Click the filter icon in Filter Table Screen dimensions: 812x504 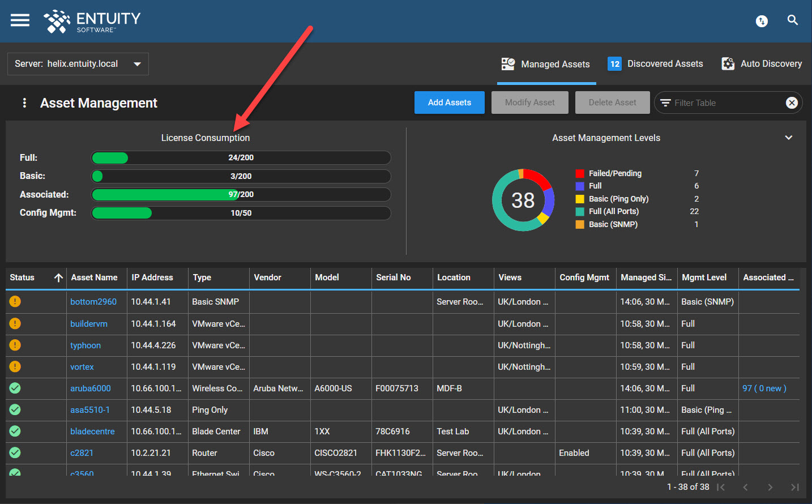665,102
